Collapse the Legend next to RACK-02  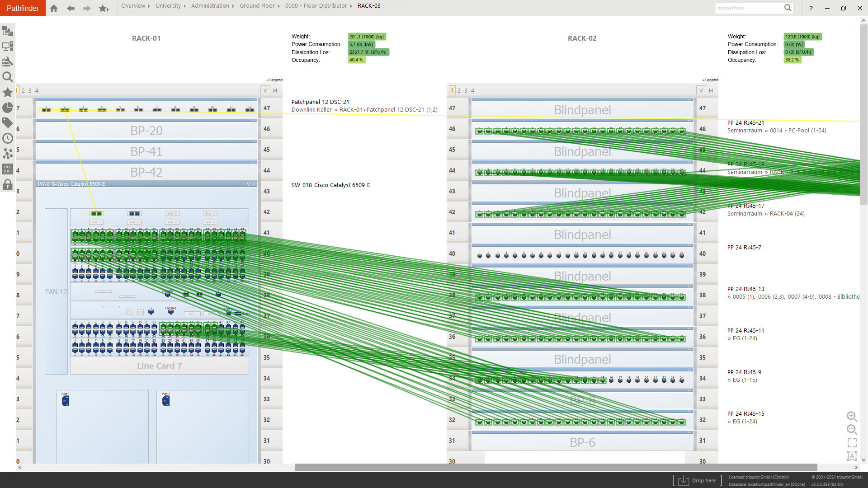(710, 80)
